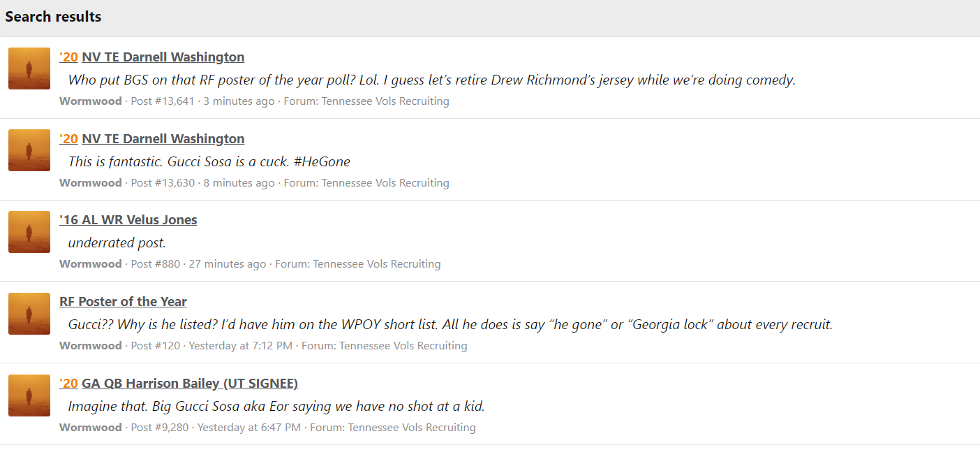Click the "This is fantastic" post snippet
The width and height of the screenshot is (980, 450).
[x=209, y=162]
